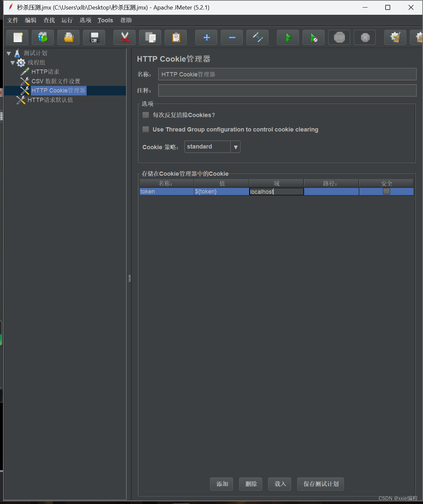Check the 安全 checkbox in token row
The image size is (423, 504).
tap(387, 192)
